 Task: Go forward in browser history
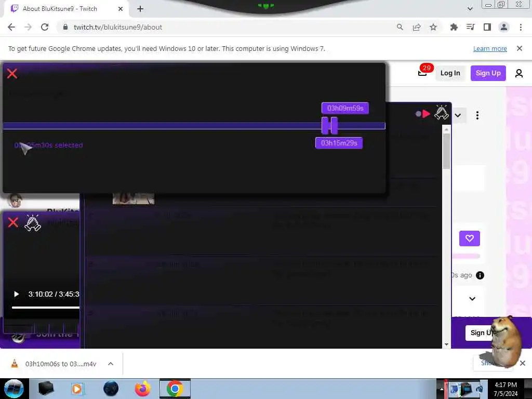coord(28,27)
